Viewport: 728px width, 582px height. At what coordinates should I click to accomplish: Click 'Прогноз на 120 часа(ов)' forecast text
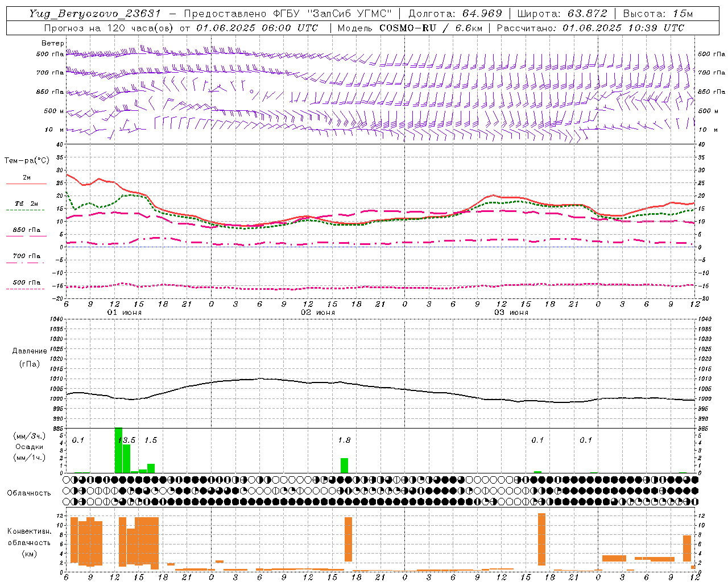[x=109, y=28]
